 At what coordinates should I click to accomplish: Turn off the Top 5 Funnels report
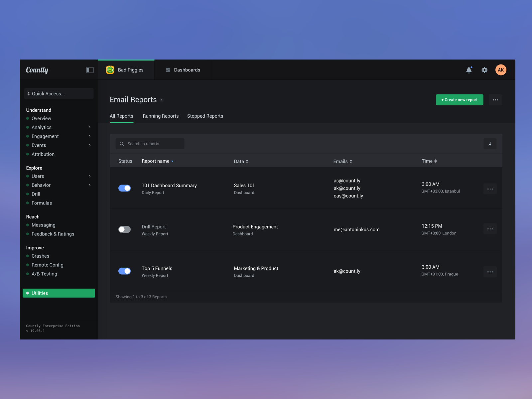tap(124, 271)
